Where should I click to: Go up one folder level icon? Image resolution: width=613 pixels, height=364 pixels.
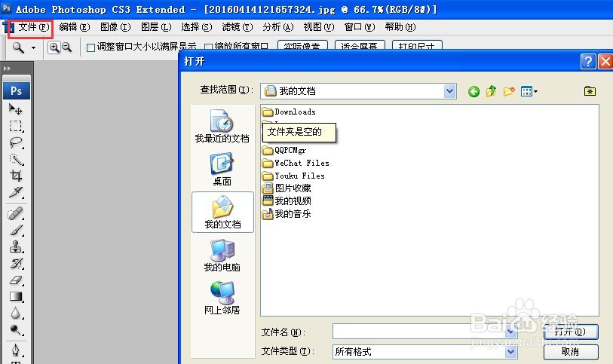tap(492, 91)
